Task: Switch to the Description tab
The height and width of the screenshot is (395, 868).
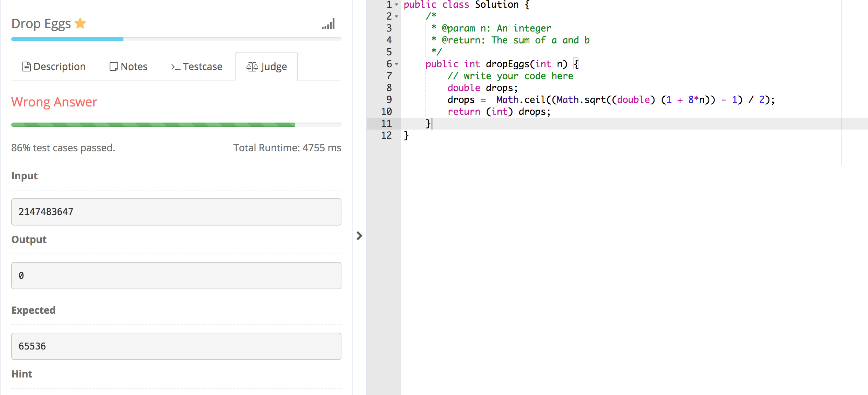Action: [x=54, y=66]
